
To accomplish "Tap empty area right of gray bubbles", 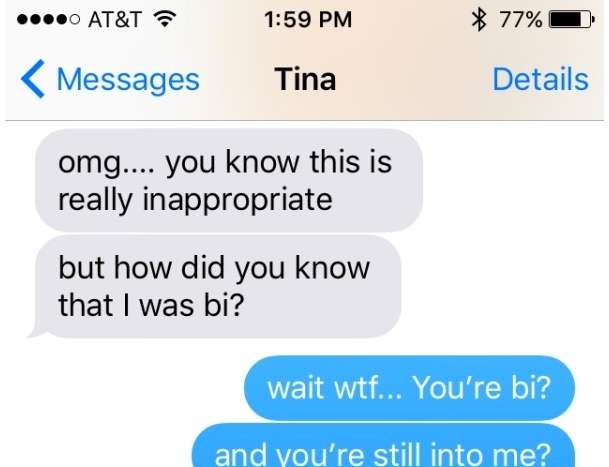I will click(505, 233).
